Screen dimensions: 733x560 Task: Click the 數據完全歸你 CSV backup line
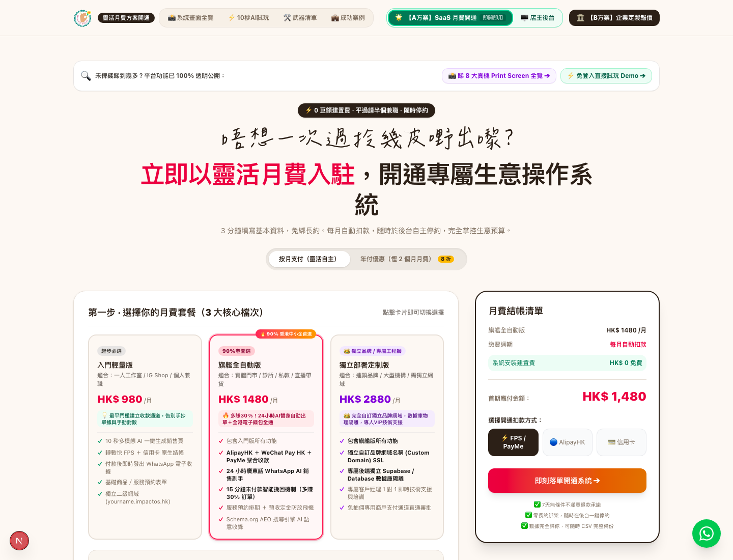click(x=567, y=526)
